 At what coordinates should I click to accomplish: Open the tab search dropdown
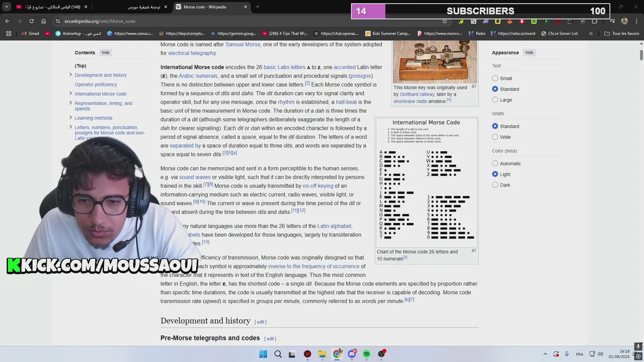tap(7, 7)
